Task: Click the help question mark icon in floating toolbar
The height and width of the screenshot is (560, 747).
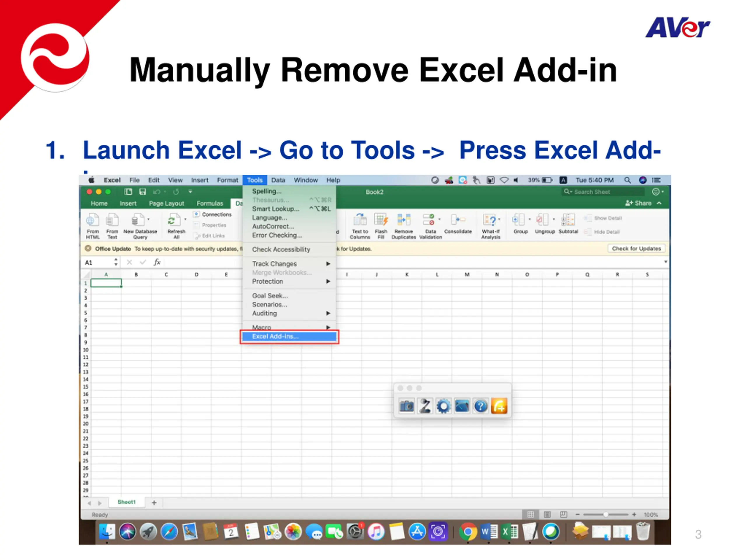Action: 481,406
